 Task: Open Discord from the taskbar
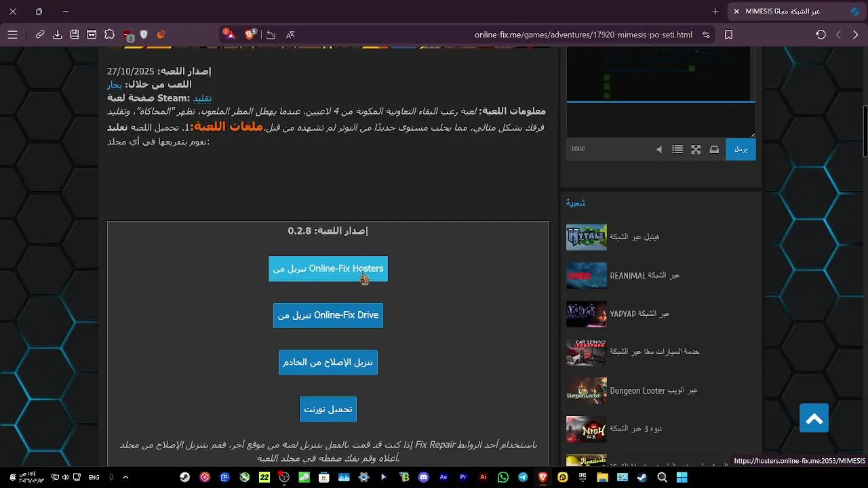pos(424,477)
